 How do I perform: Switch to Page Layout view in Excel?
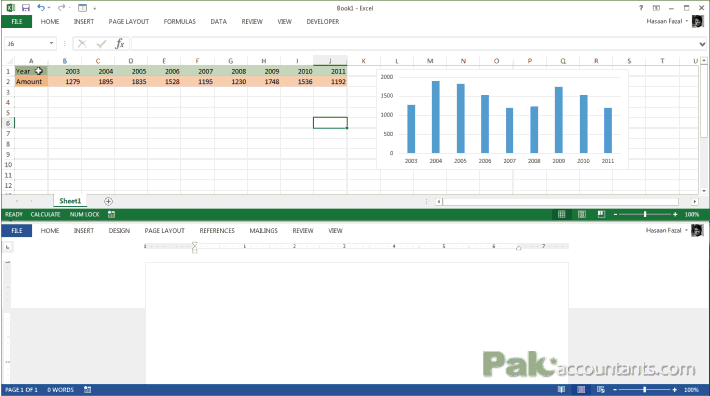582,215
